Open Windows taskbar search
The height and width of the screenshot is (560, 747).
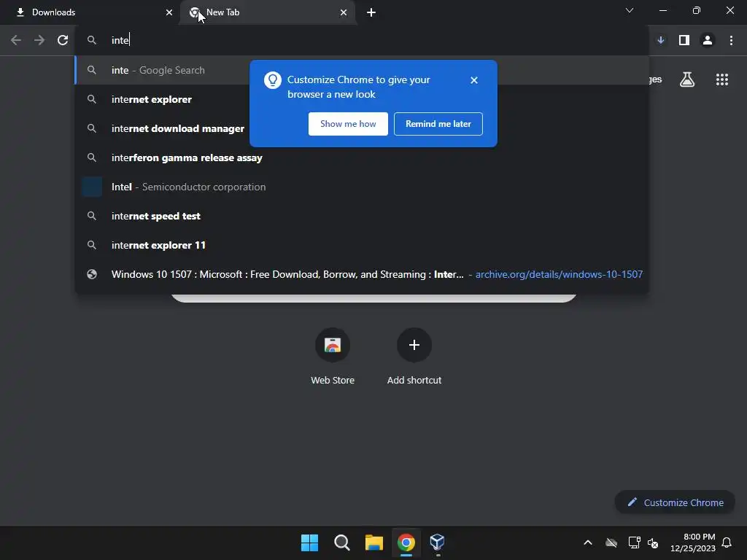pos(341,542)
